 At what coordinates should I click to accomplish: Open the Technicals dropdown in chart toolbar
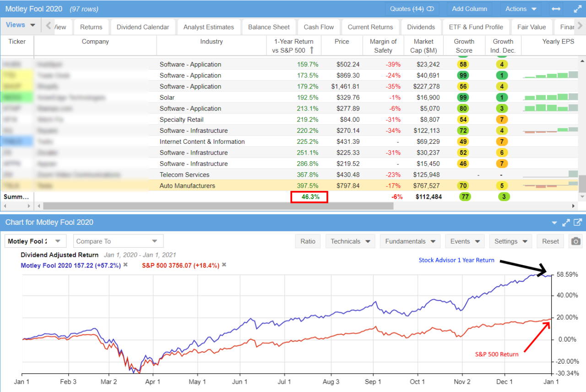pos(350,241)
